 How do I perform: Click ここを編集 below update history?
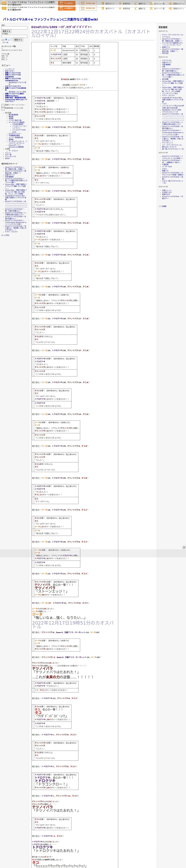pyautogui.click(x=162, y=206)
